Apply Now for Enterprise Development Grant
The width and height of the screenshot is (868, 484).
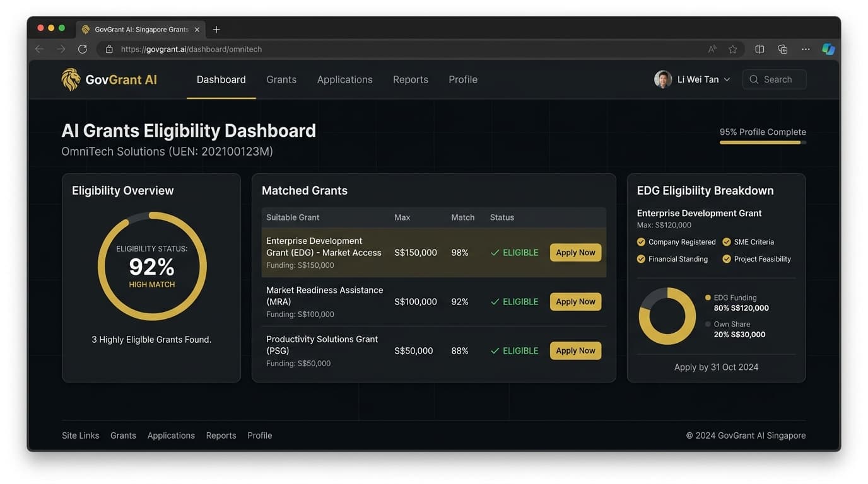tap(575, 253)
